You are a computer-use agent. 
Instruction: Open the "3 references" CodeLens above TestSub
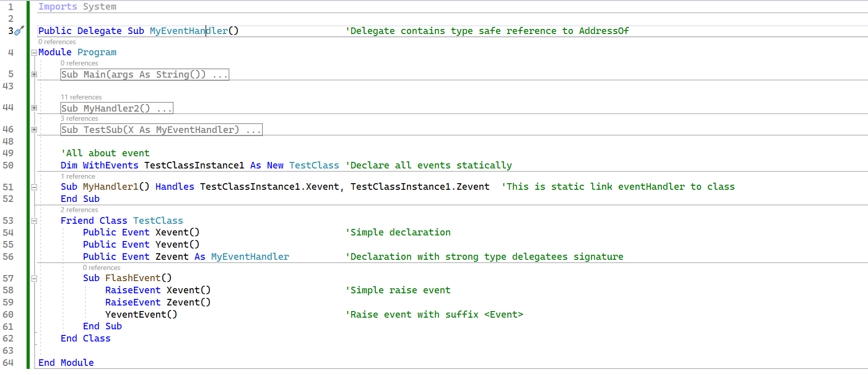(x=79, y=119)
